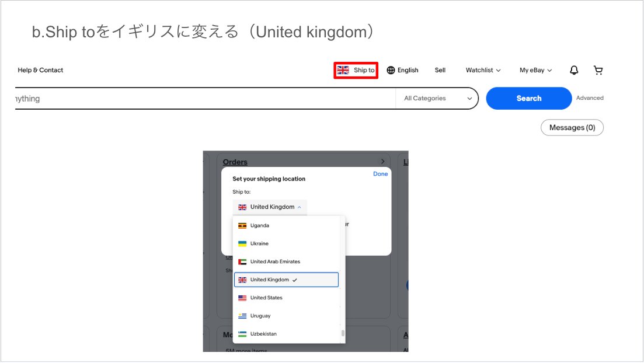
Task: Choose Ukraine in the country list
Action: [259, 243]
